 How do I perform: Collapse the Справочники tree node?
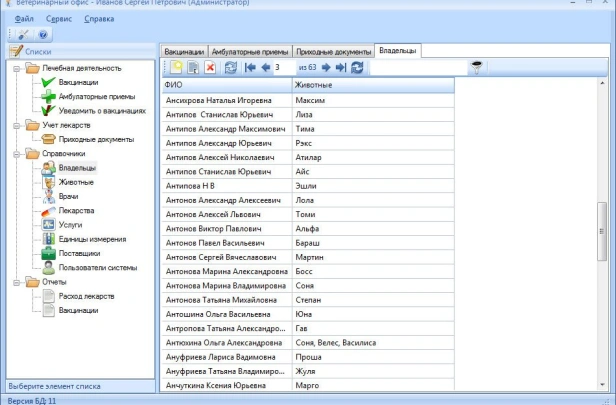[x=16, y=154]
